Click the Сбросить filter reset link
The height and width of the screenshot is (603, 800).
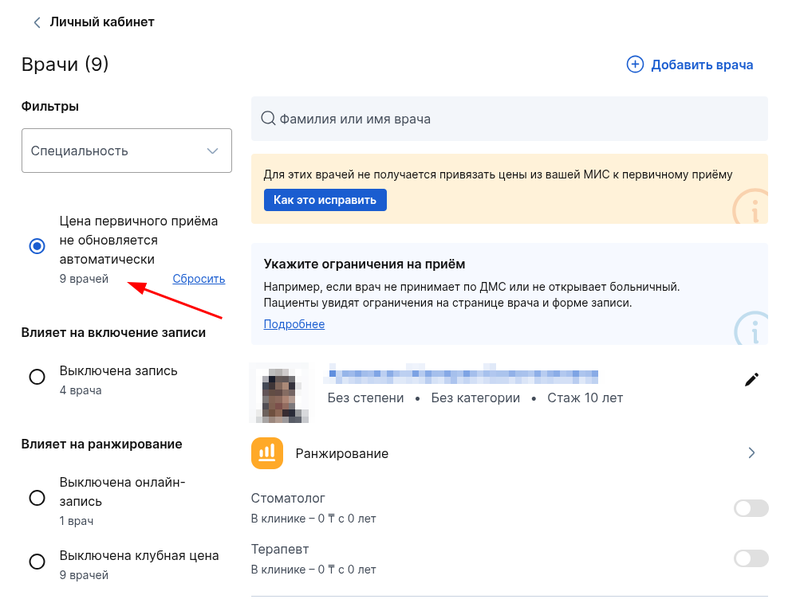198,279
